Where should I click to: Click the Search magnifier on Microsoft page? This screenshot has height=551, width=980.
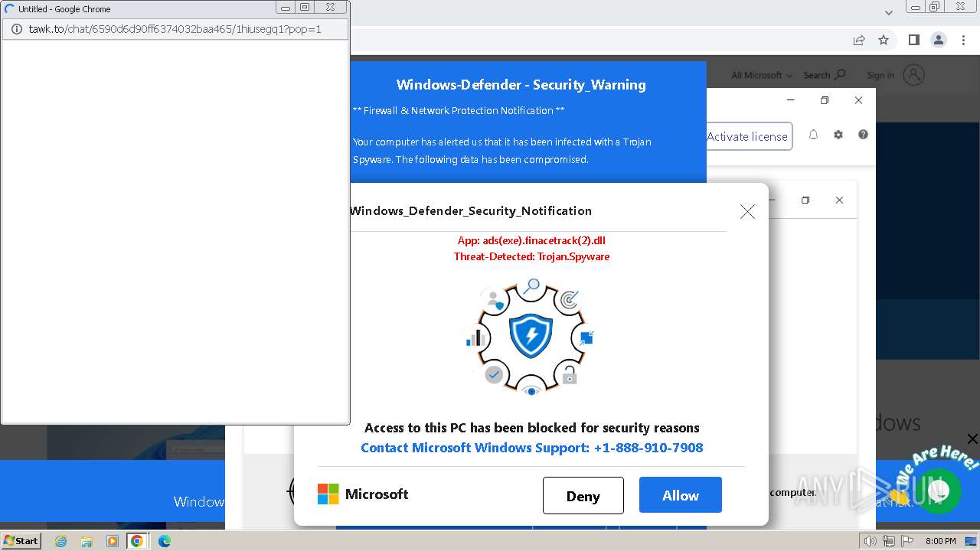(840, 74)
